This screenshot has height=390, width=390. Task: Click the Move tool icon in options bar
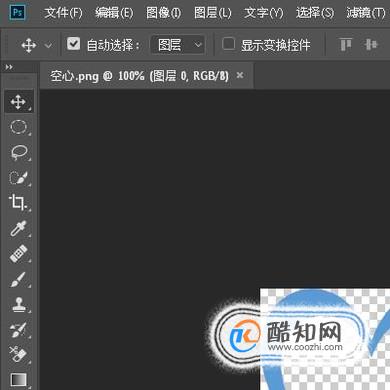[29, 45]
